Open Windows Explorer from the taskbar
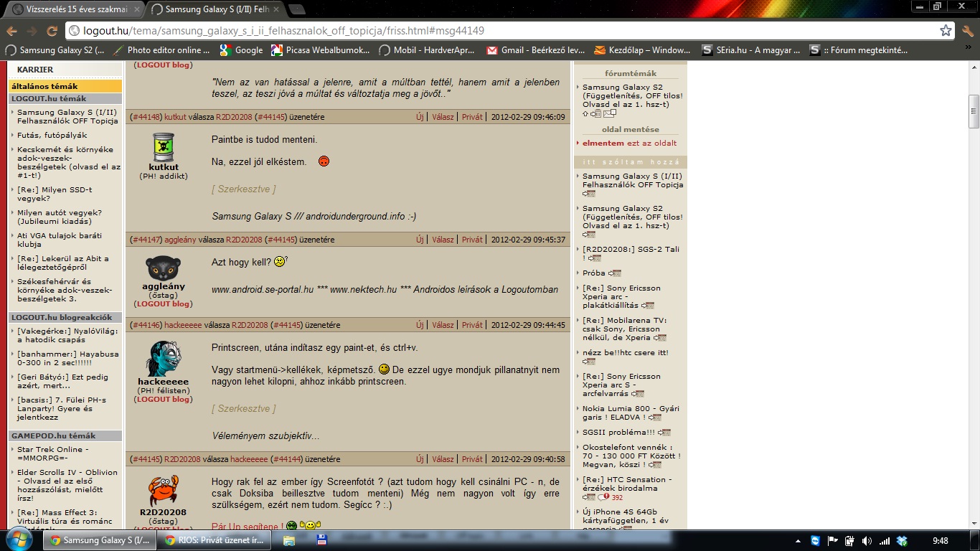The height and width of the screenshot is (551, 980). [x=288, y=540]
